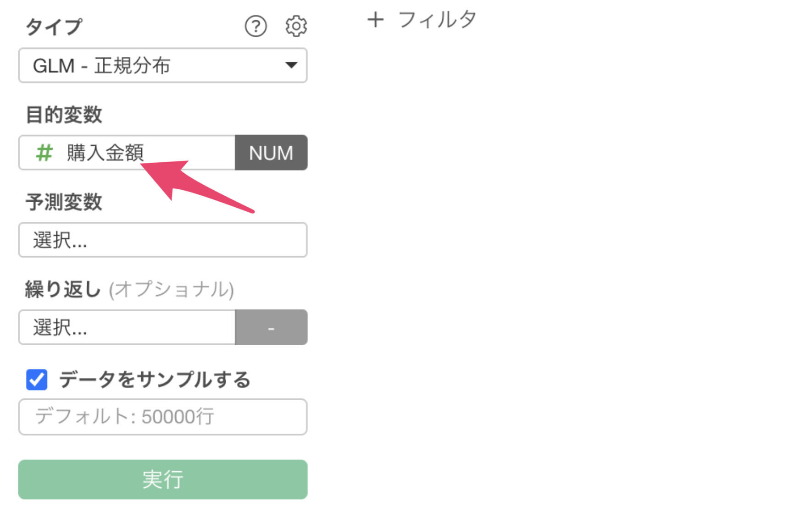Open the 目的変数 購入金額 column selector
Image resolution: width=812 pixels, height=529 pixels.
(127, 153)
